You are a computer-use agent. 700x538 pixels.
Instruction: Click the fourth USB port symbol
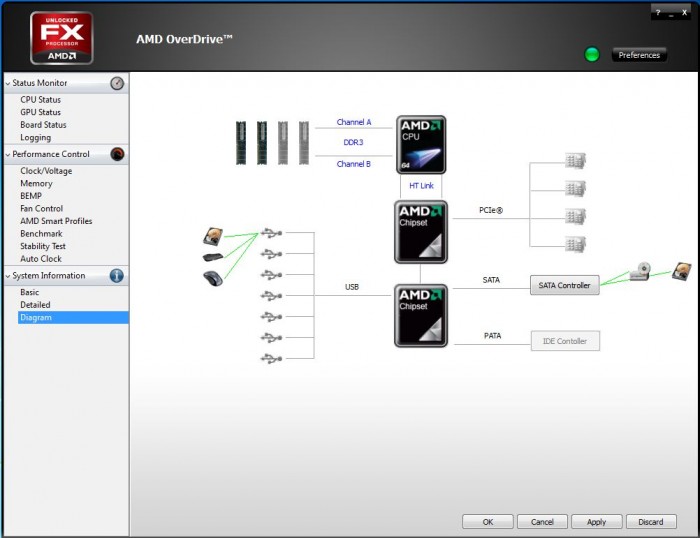[271, 296]
